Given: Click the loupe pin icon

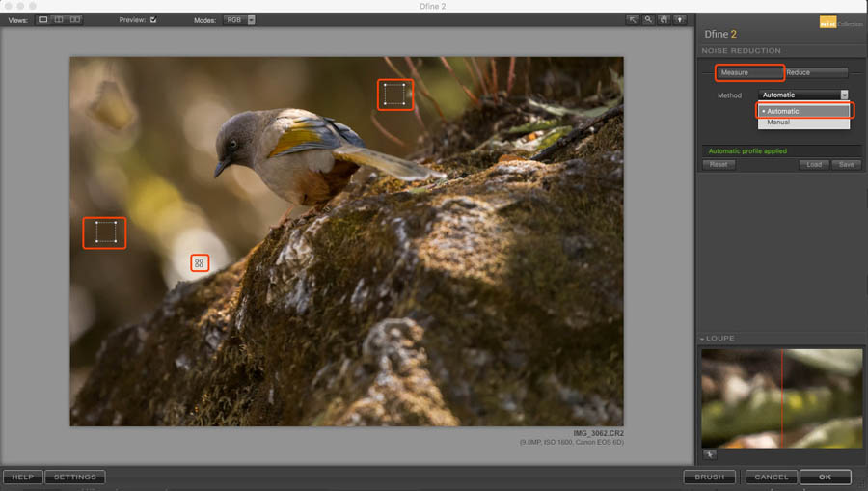Looking at the screenshot, I should (x=710, y=455).
